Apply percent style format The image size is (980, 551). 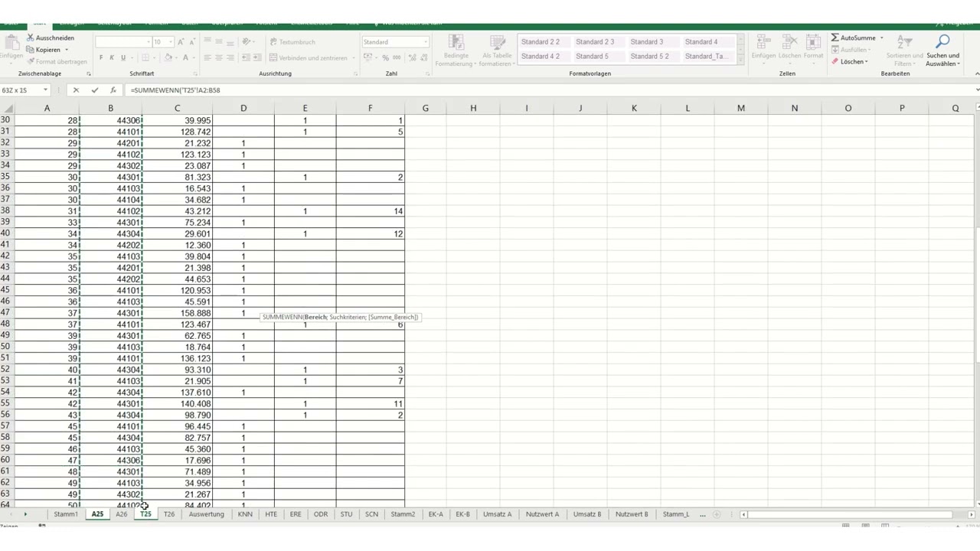pyautogui.click(x=386, y=58)
